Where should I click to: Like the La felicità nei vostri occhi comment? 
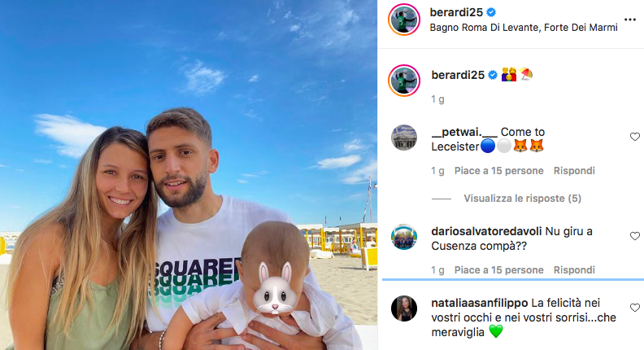click(635, 308)
